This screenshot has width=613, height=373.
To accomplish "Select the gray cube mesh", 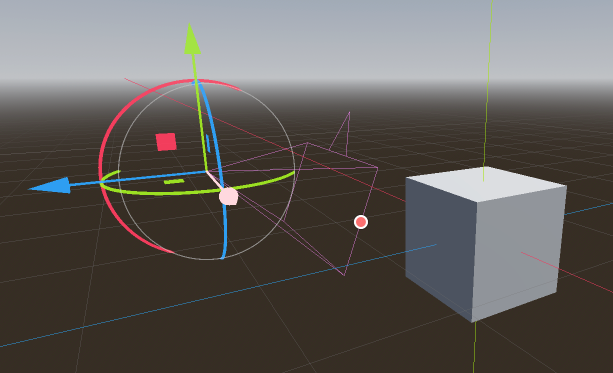I will 485,244.
